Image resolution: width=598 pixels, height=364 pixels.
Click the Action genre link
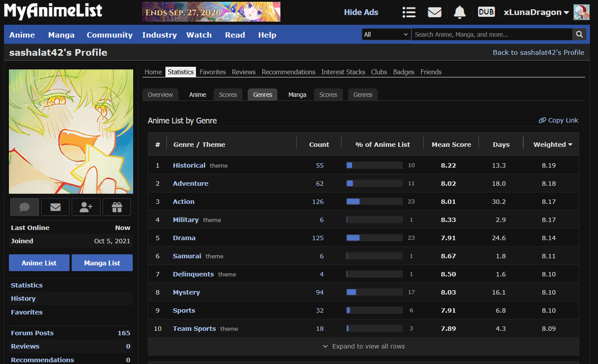pos(184,202)
